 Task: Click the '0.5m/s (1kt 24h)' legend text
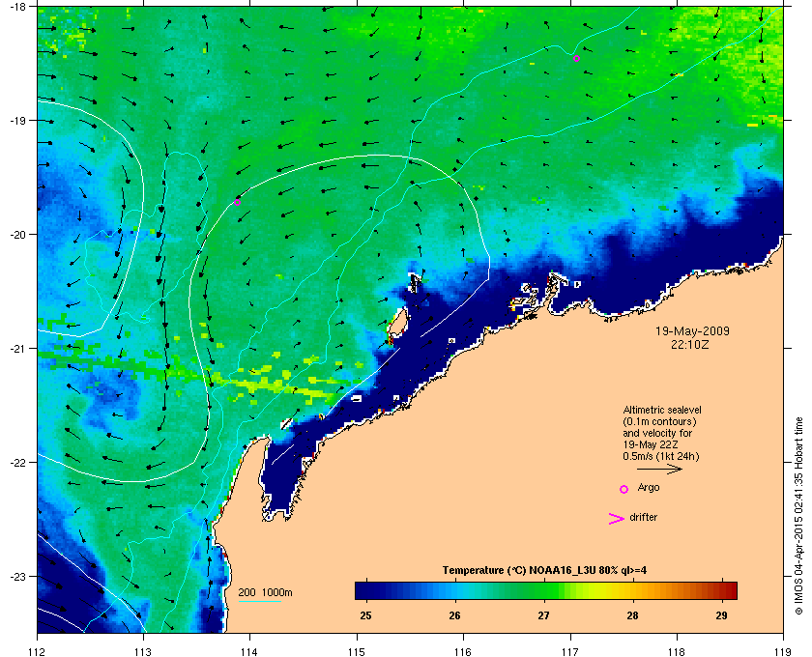click(x=661, y=457)
